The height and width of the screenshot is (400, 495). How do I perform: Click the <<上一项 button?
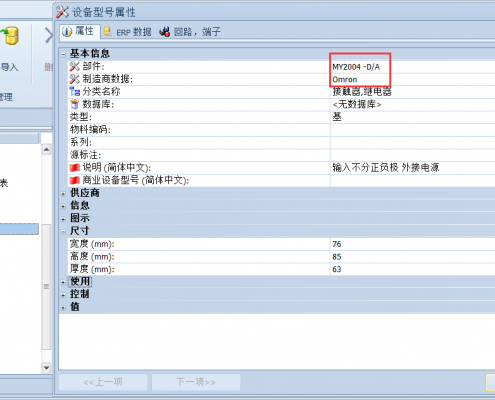click(103, 382)
